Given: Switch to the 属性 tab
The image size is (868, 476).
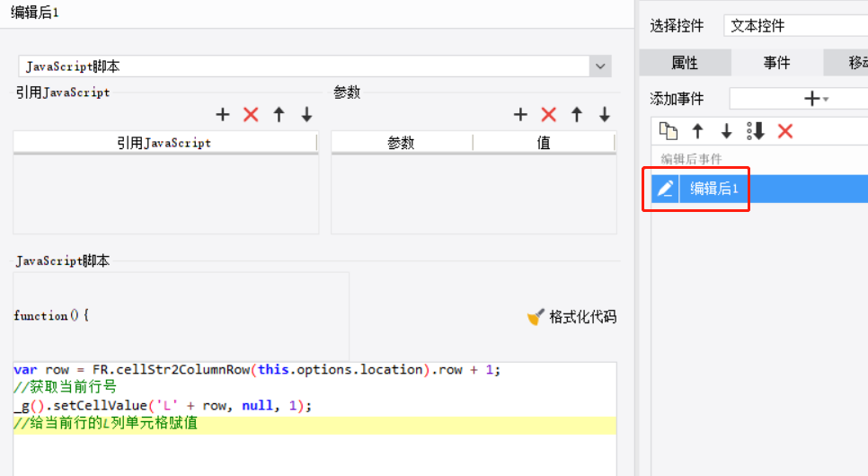Looking at the screenshot, I should 685,63.
